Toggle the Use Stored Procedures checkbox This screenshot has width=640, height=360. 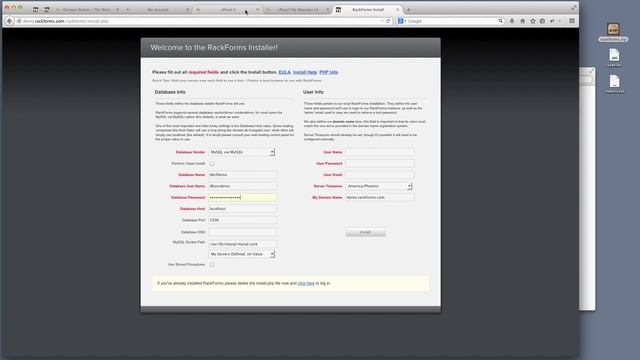(x=212, y=264)
